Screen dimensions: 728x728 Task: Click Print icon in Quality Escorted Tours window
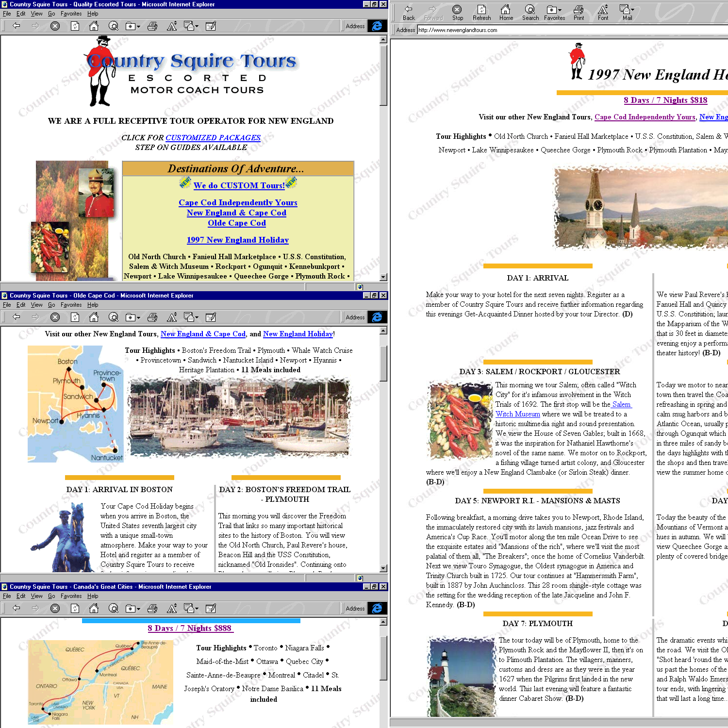[x=152, y=26]
